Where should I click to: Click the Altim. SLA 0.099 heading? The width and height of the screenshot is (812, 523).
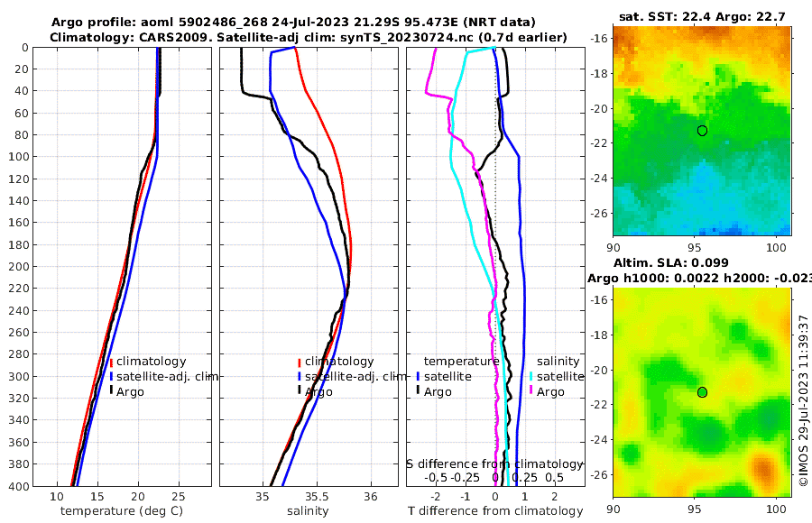click(671, 262)
